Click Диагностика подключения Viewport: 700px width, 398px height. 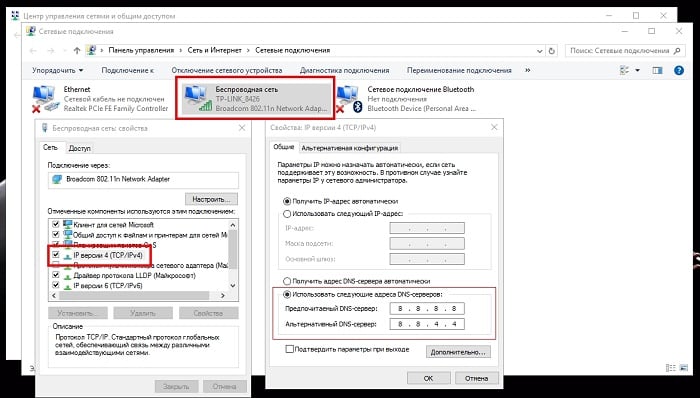point(345,70)
